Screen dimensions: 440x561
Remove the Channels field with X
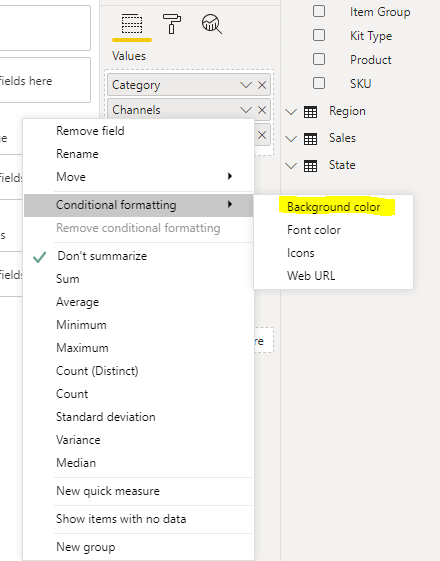click(262, 110)
